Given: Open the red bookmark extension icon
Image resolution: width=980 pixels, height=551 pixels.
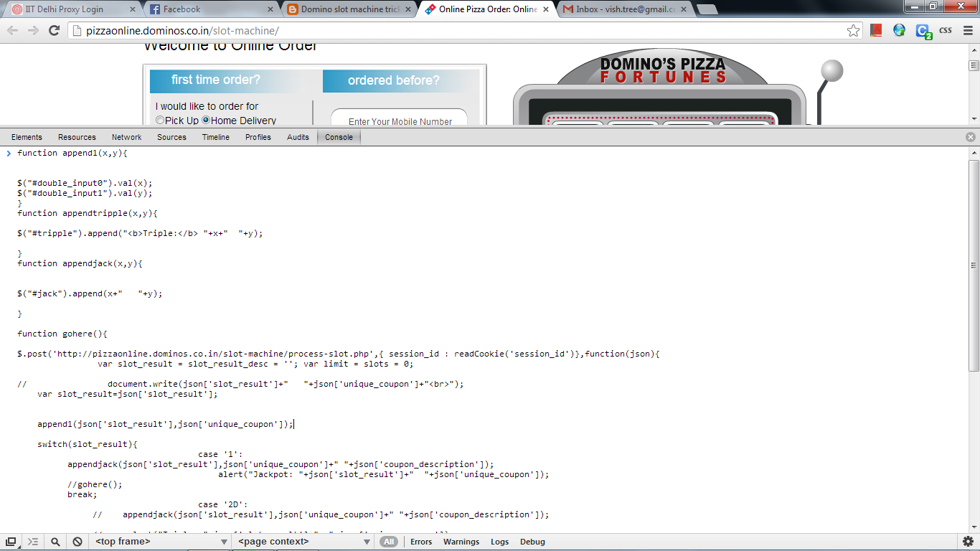Looking at the screenshot, I should point(876,30).
